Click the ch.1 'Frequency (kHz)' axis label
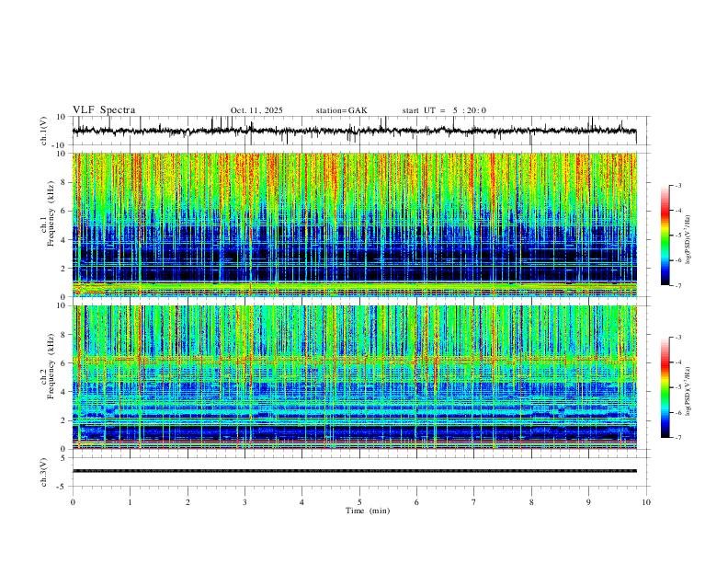This screenshot has width=728, height=563. click(x=51, y=213)
